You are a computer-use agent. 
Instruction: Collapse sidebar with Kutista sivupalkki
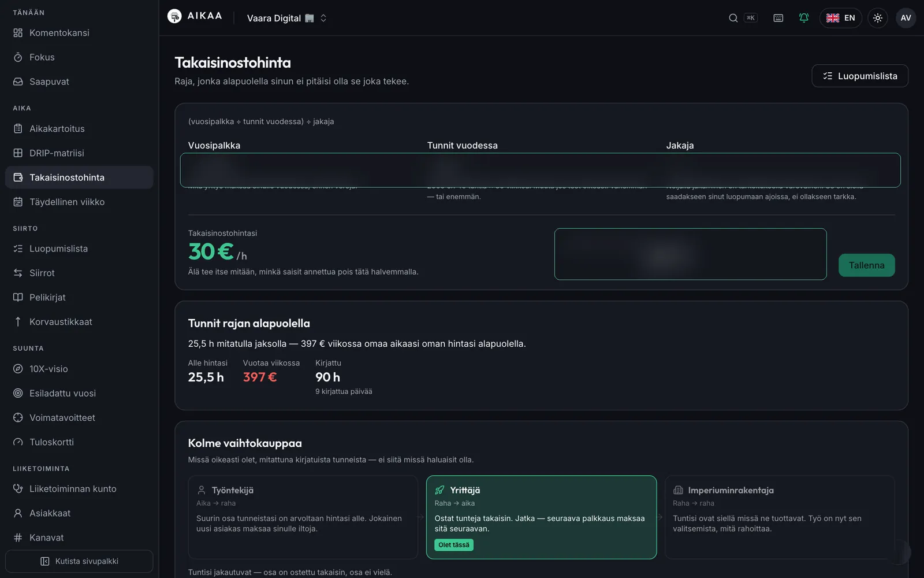pyautogui.click(x=79, y=561)
